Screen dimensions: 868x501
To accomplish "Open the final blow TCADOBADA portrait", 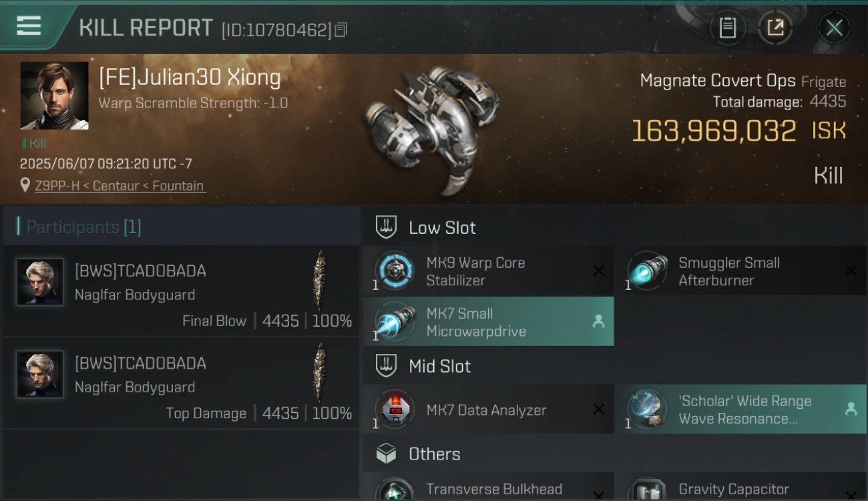I will pyautogui.click(x=40, y=283).
